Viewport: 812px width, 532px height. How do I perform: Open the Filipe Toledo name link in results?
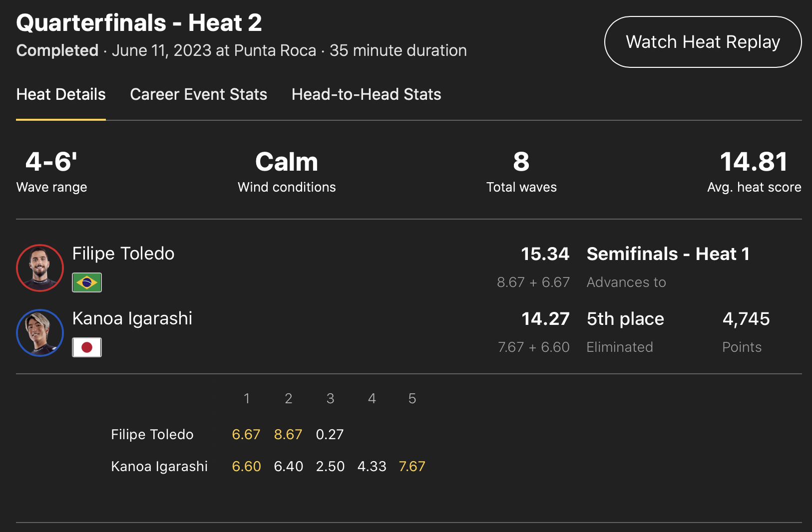123,254
